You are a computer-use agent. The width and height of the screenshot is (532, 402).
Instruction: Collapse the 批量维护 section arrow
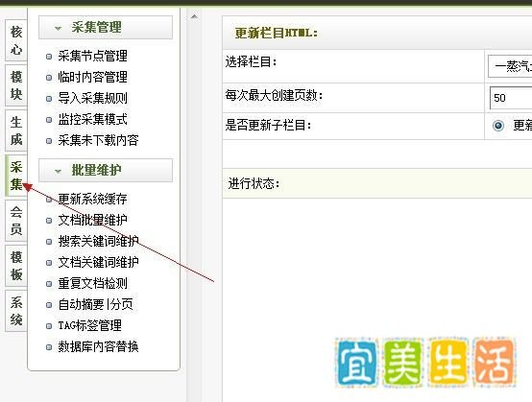[58, 171]
